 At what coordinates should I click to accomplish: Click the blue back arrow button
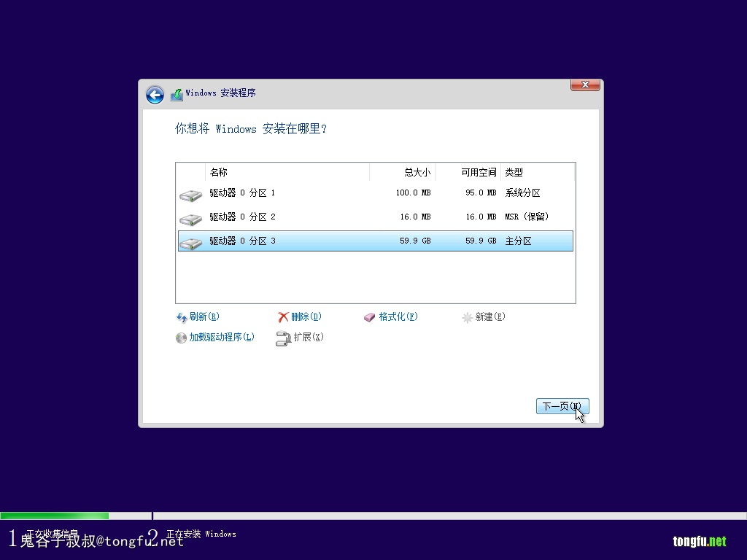(x=155, y=95)
